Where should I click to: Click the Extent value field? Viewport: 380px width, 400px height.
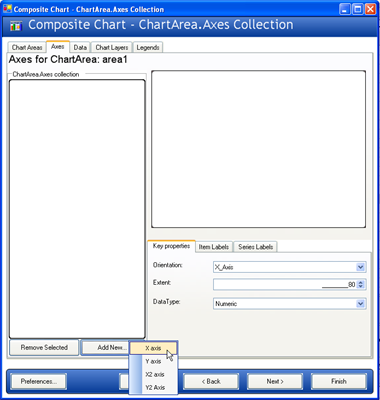284,285
